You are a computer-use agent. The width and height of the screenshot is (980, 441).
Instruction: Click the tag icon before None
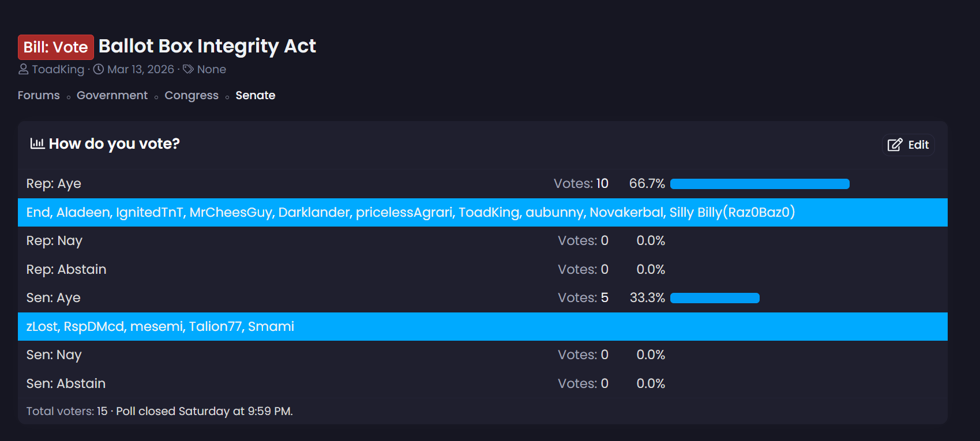pos(188,69)
